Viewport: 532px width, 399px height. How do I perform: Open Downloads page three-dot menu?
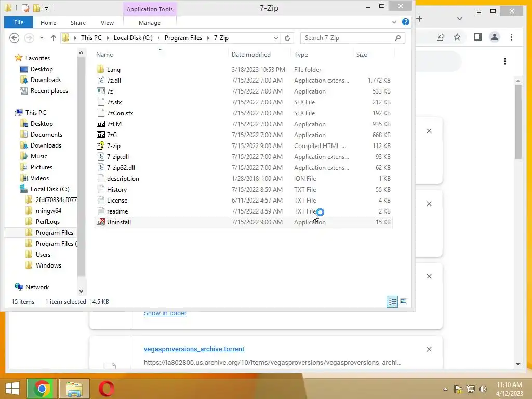[x=505, y=61]
